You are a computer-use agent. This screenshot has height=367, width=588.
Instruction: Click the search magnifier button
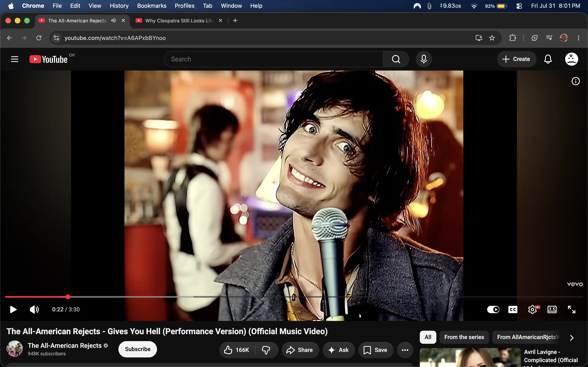(x=396, y=59)
